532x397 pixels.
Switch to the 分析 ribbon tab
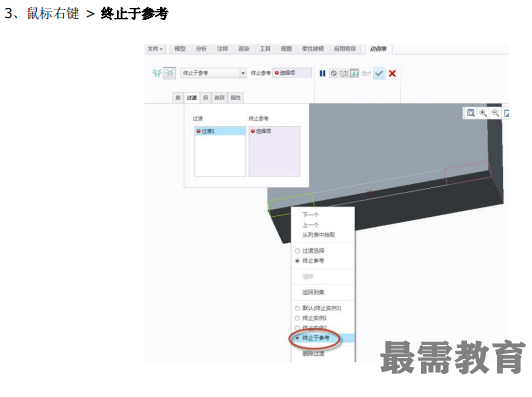click(x=201, y=49)
